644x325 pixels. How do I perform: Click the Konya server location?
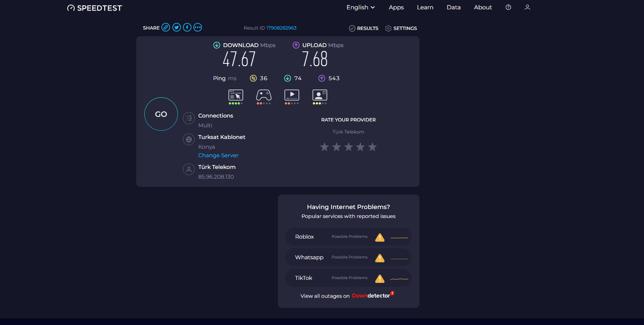pos(207,147)
